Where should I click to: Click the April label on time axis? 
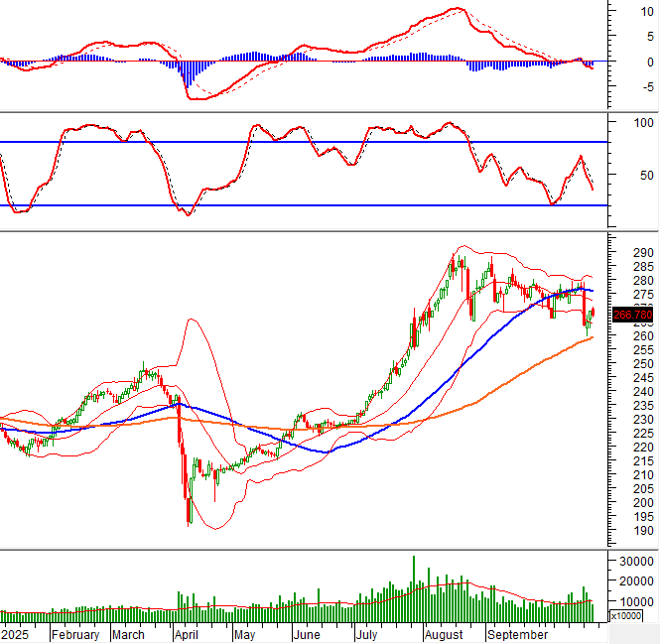tap(185, 634)
